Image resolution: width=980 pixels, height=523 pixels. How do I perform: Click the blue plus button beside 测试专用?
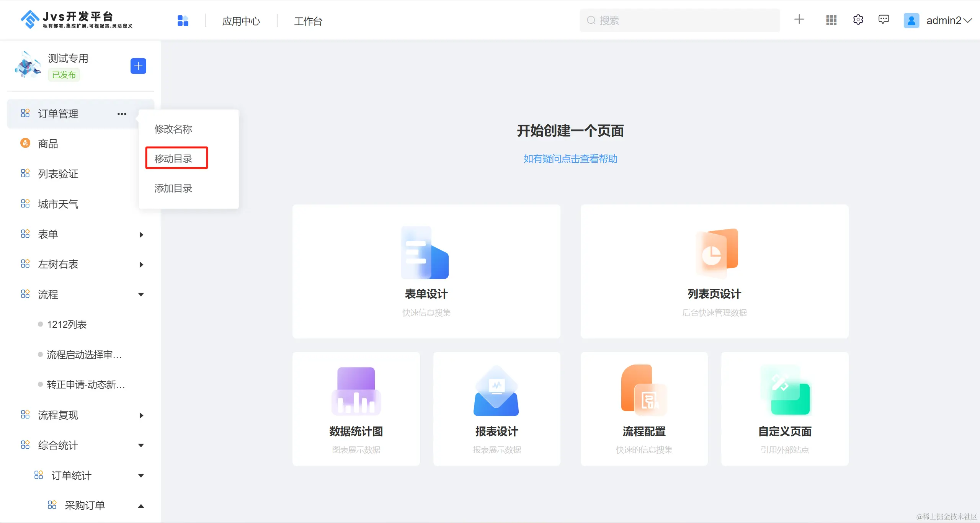pyautogui.click(x=138, y=66)
